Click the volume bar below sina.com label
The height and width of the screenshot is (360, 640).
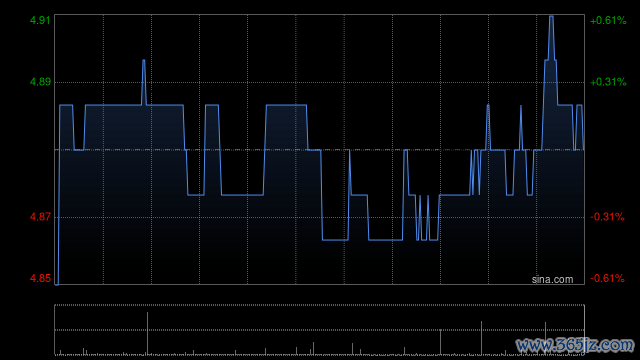tap(545, 338)
